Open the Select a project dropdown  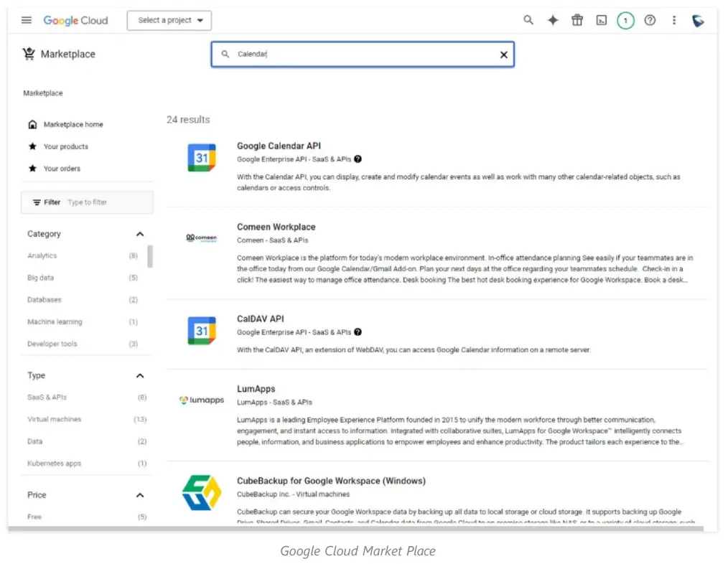[x=169, y=20]
